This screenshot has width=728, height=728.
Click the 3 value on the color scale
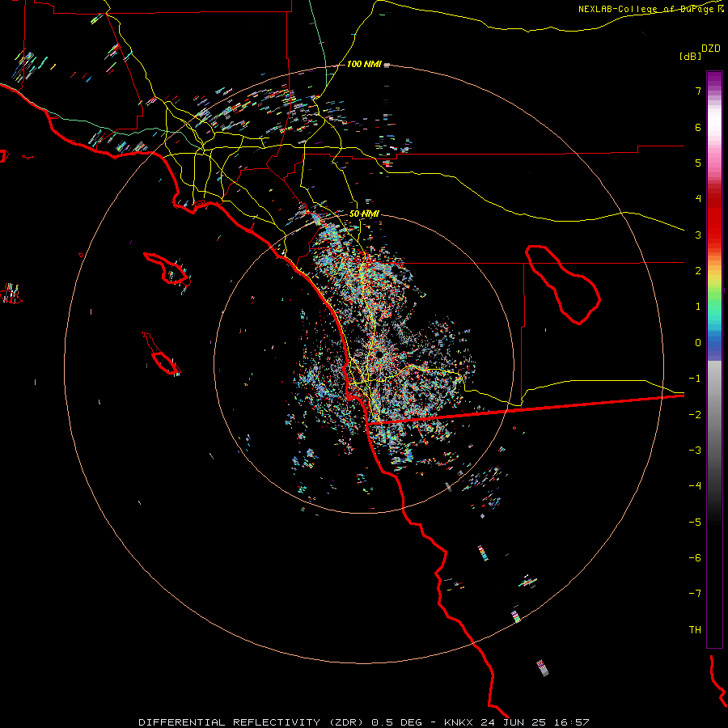pos(698,235)
